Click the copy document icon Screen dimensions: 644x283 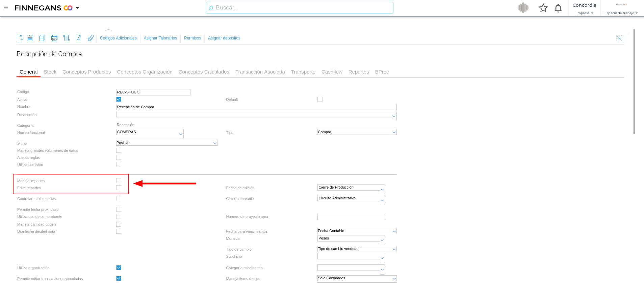click(x=42, y=38)
